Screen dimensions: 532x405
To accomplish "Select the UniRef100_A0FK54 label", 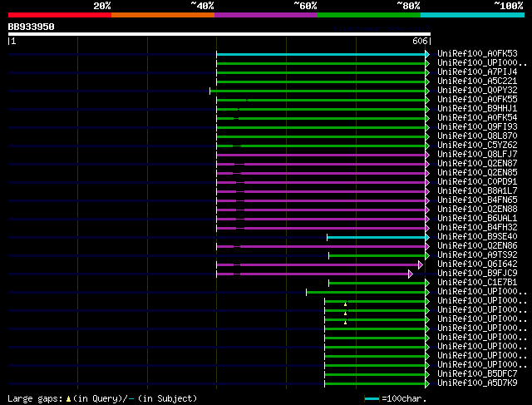I will (x=477, y=118).
